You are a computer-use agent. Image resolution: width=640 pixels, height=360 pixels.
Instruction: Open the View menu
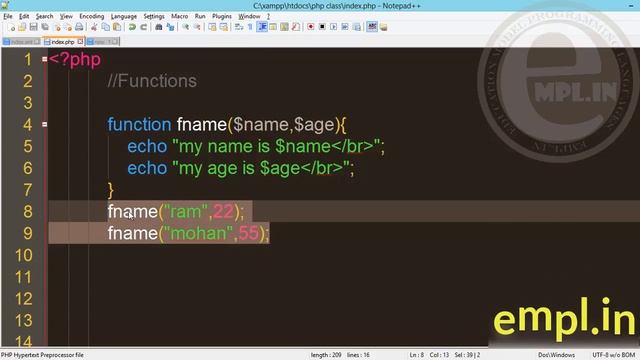pyautogui.click(x=66, y=16)
